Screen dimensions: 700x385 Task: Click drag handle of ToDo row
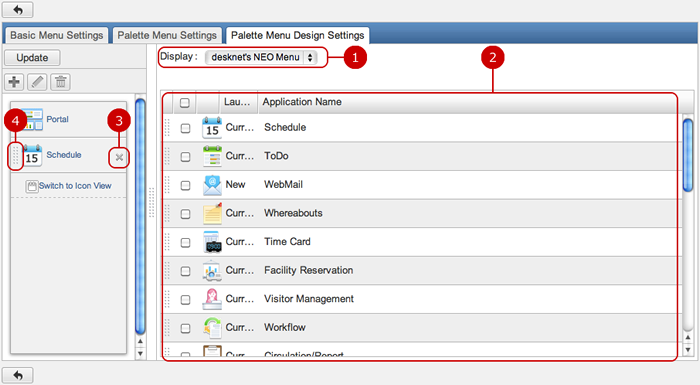pyautogui.click(x=167, y=156)
